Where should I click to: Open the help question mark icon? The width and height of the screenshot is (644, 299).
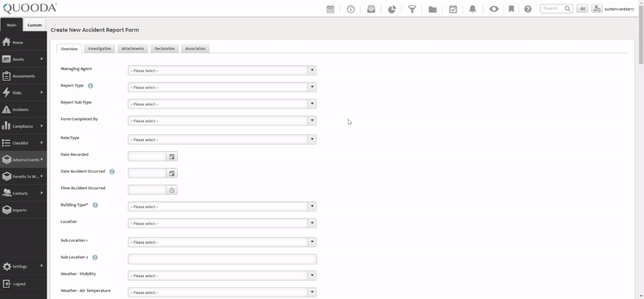(x=528, y=9)
